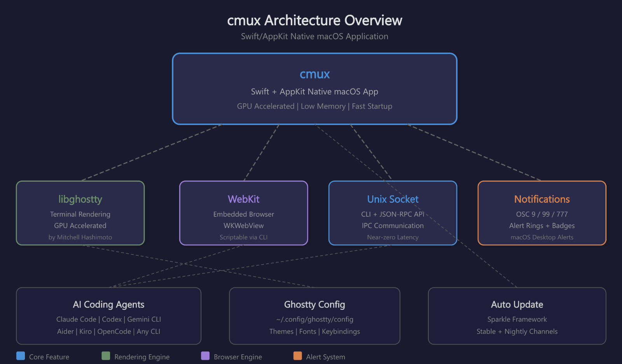Viewport: 622px width, 364px height.
Task: Click the ~/.config/ghostty/config path text
Action: 314,319
